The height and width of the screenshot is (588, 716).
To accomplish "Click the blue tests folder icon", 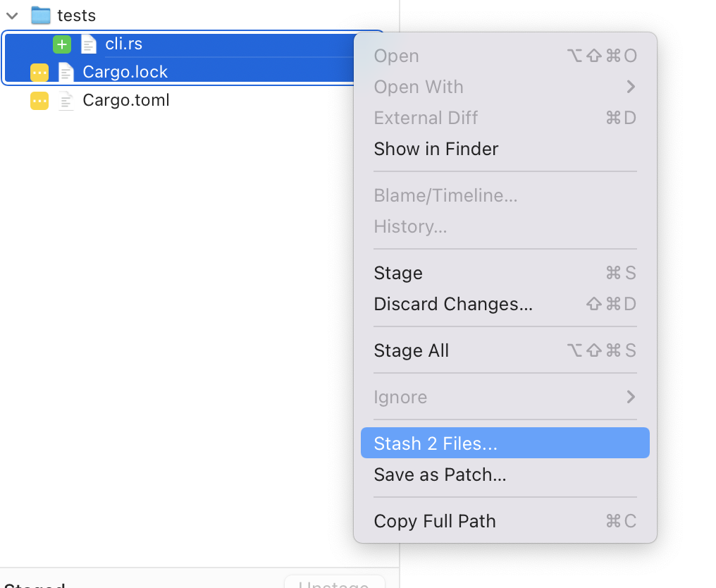I will pyautogui.click(x=40, y=15).
